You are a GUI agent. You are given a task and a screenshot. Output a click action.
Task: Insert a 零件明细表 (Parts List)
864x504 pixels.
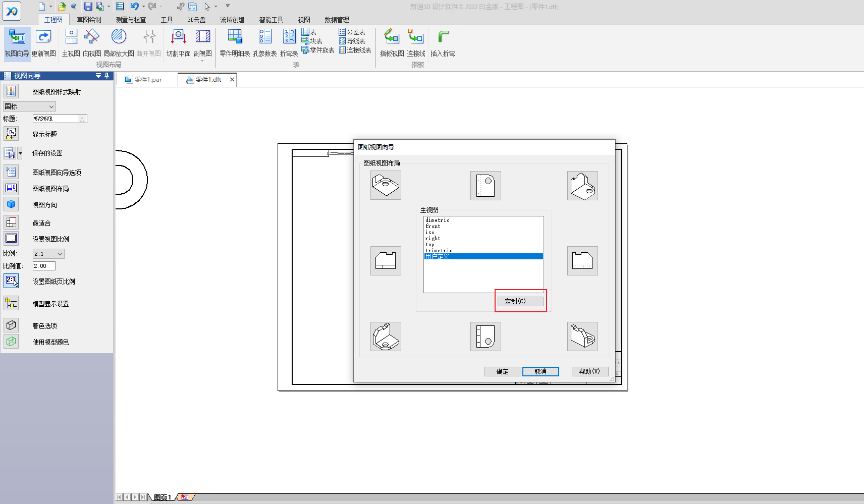pyautogui.click(x=235, y=43)
